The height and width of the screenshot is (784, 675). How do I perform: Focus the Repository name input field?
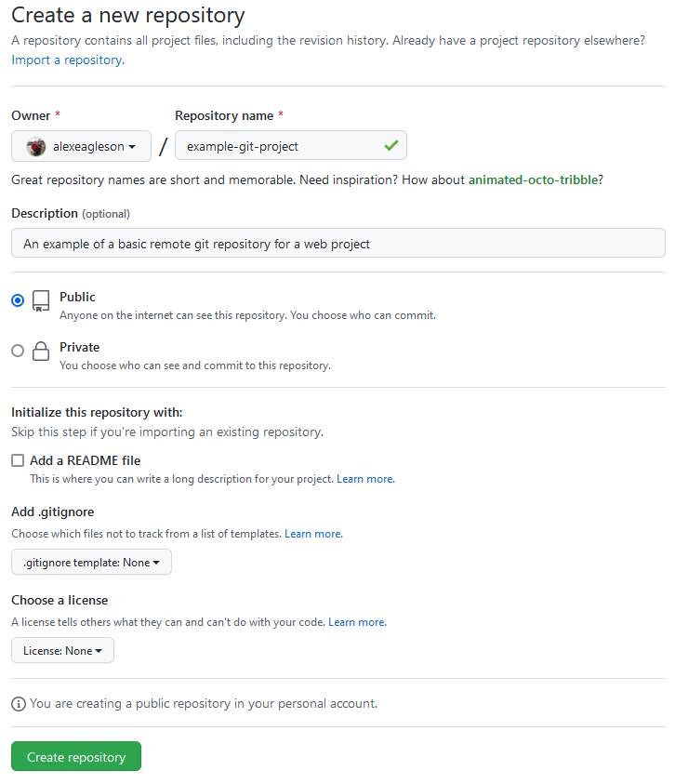coord(290,145)
